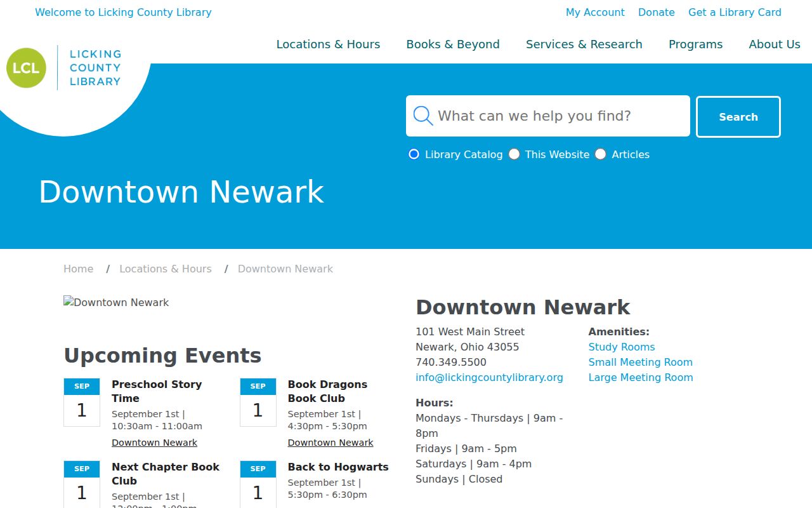812x508 pixels.
Task: Open Back to Hogwarts event
Action: click(x=338, y=467)
